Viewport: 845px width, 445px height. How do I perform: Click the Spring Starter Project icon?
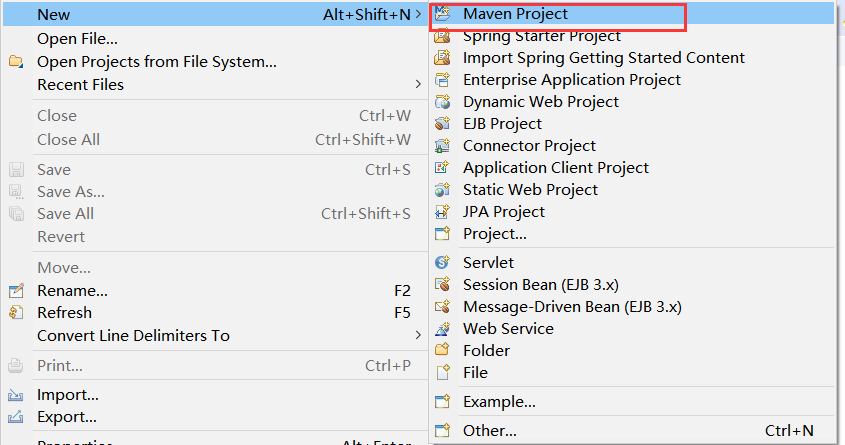(442, 36)
